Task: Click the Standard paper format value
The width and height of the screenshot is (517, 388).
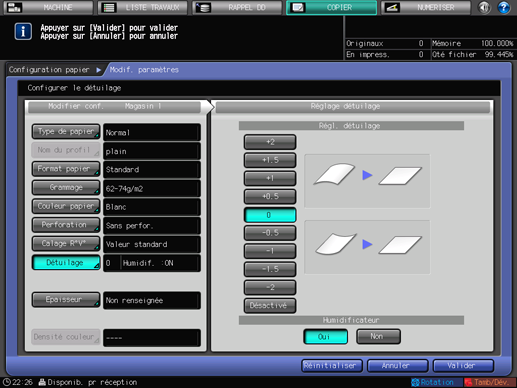Action: 152,170
